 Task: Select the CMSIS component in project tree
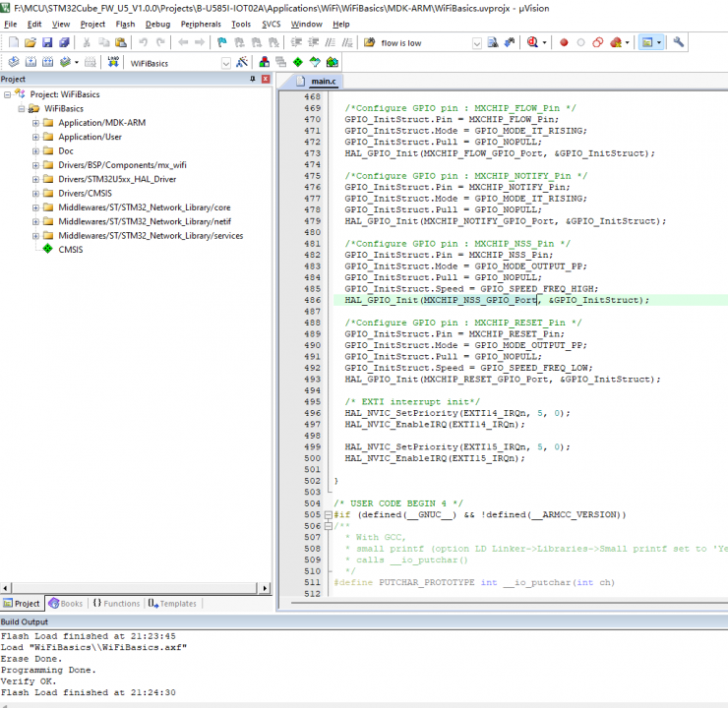[x=71, y=250]
